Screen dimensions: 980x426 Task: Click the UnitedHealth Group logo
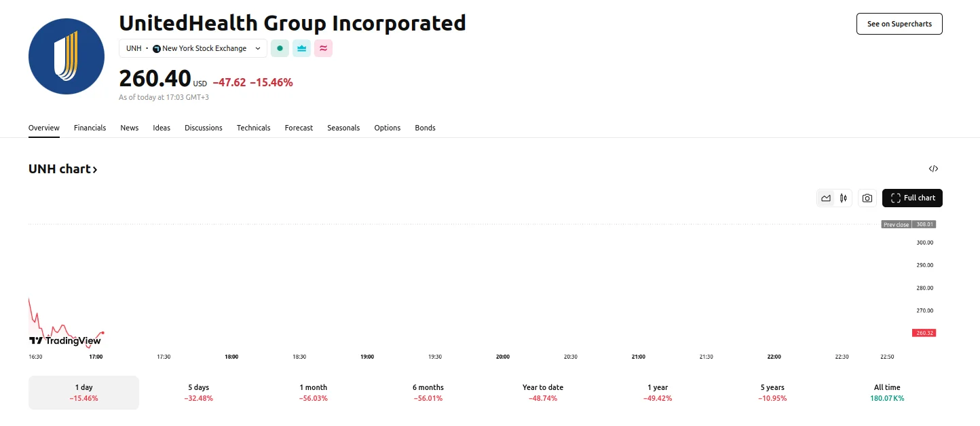tap(67, 56)
